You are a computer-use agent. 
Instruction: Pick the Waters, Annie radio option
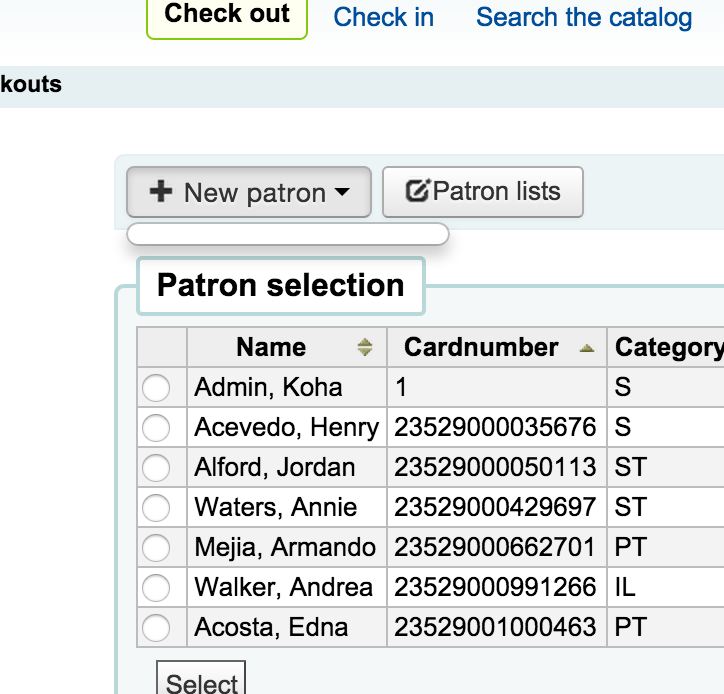point(156,507)
